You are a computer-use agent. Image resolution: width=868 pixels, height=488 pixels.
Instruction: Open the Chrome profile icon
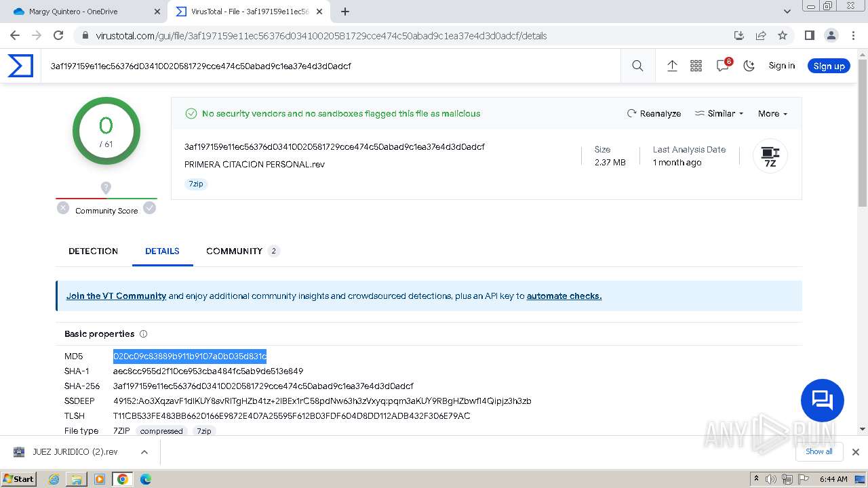pyautogui.click(x=831, y=35)
